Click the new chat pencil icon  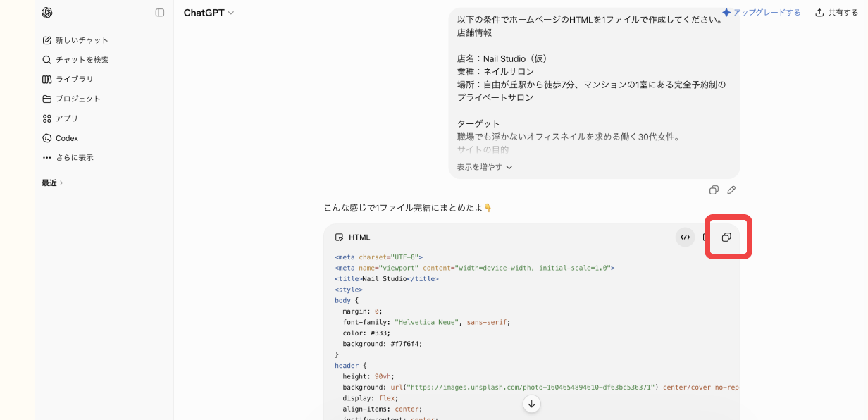[47, 40]
